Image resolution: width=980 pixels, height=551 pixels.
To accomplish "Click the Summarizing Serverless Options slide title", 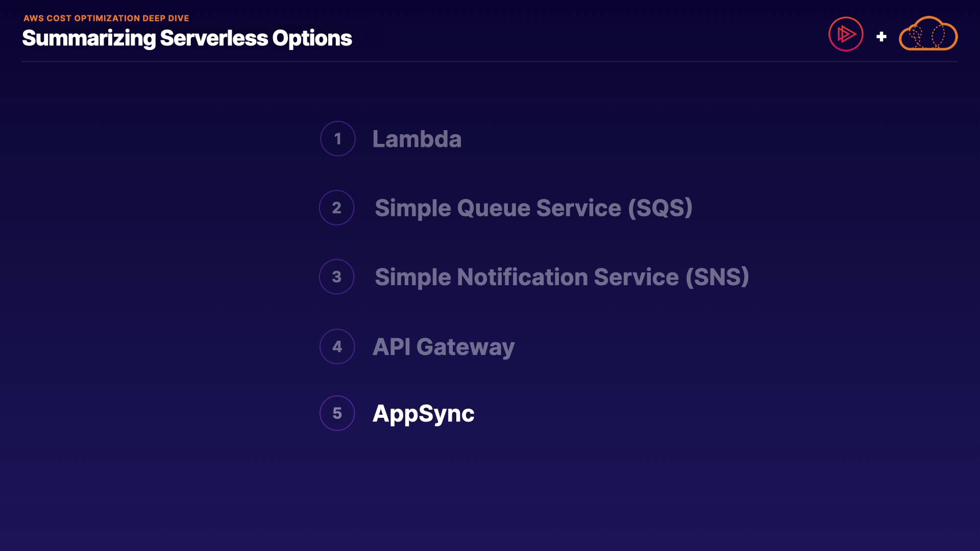I will pos(187,38).
